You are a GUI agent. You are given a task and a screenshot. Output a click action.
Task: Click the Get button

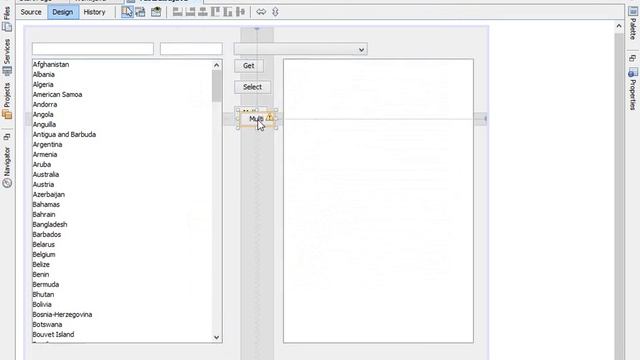pyautogui.click(x=249, y=66)
